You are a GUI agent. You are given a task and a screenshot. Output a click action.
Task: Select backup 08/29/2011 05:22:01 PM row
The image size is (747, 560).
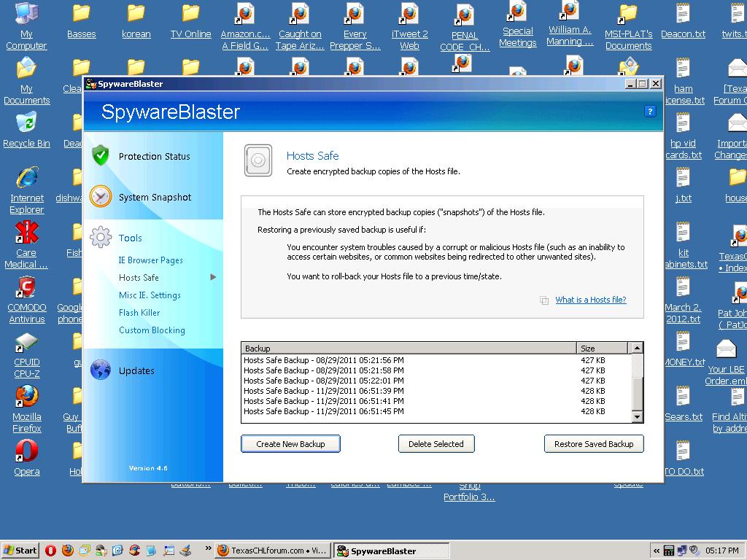[436, 381]
